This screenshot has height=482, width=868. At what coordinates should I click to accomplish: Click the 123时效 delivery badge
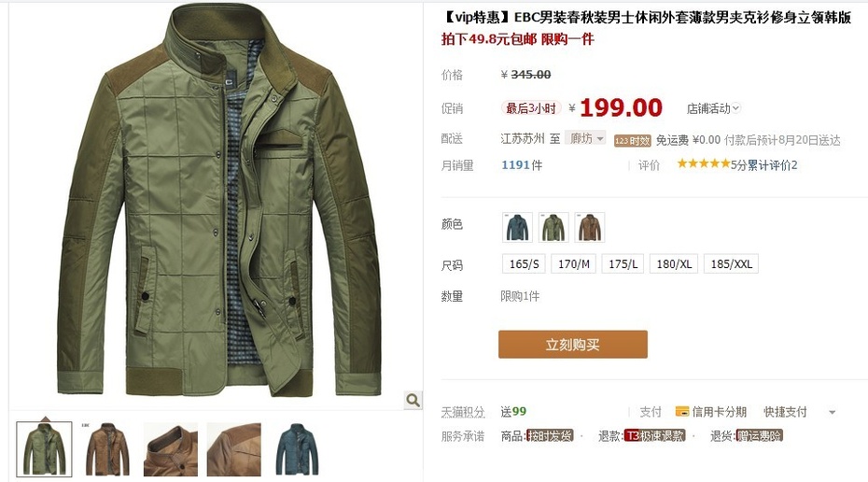pyautogui.click(x=632, y=140)
